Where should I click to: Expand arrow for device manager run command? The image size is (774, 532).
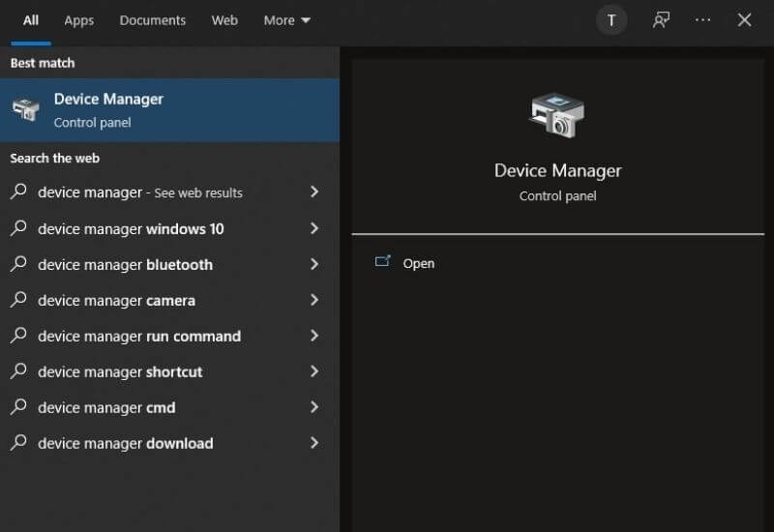[x=314, y=336]
